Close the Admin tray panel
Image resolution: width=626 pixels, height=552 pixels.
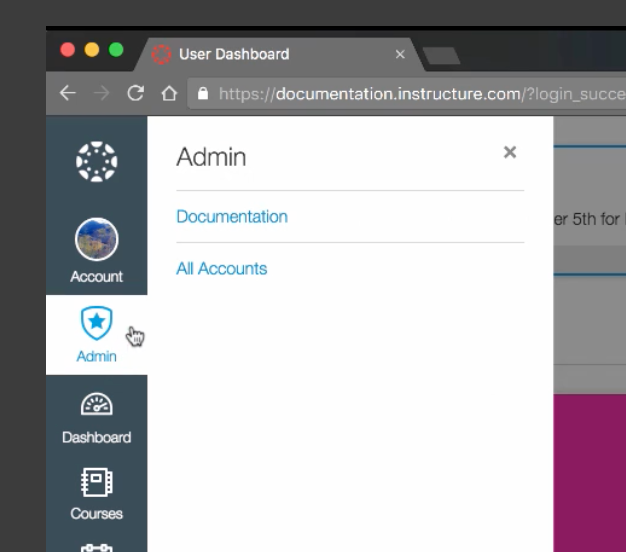(510, 152)
